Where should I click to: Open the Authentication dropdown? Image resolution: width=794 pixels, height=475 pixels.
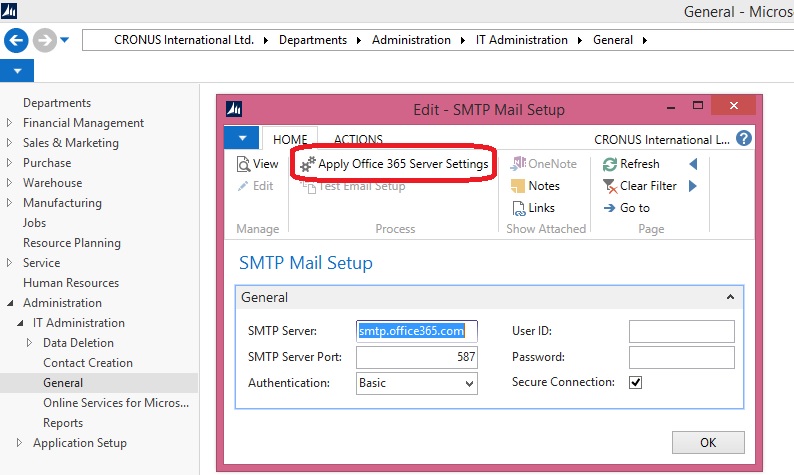pyautogui.click(x=469, y=383)
